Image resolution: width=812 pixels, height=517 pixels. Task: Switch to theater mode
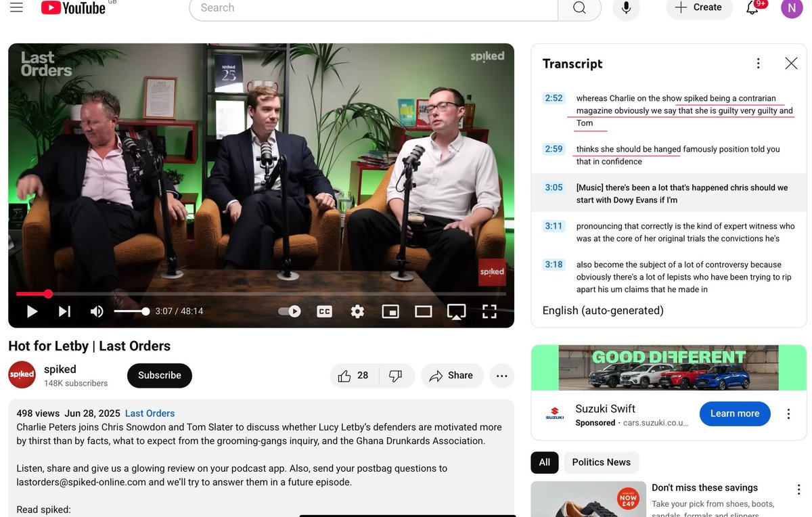[x=424, y=311]
